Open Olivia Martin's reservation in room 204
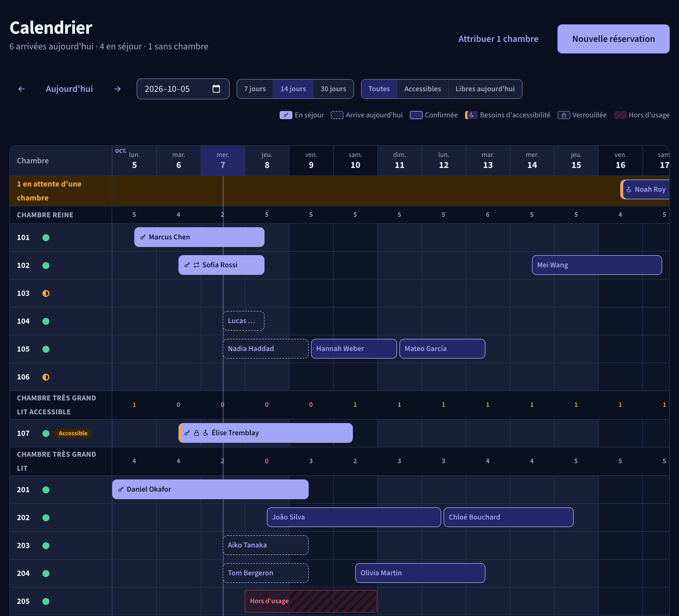 [x=420, y=573]
